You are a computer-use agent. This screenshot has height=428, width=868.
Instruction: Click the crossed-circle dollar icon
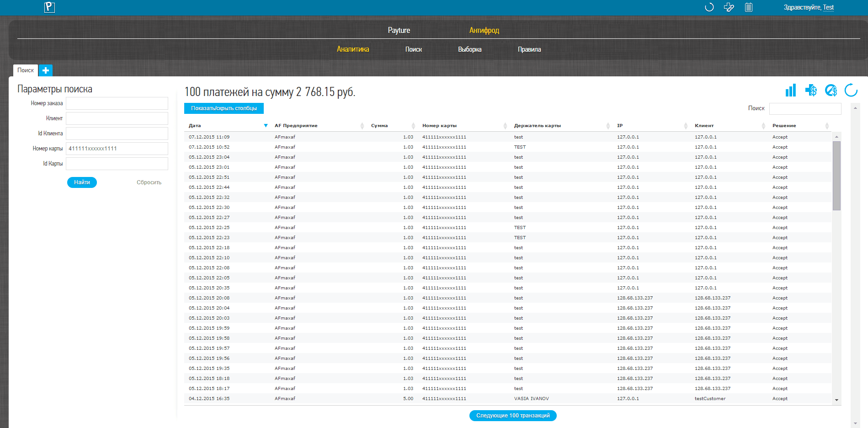(x=831, y=91)
